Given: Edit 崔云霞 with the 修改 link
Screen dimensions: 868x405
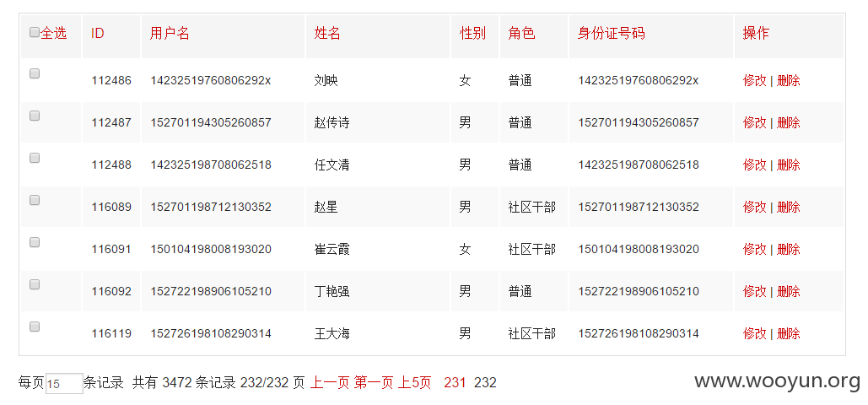Looking at the screenshot, I should click(x=754, y=249).
